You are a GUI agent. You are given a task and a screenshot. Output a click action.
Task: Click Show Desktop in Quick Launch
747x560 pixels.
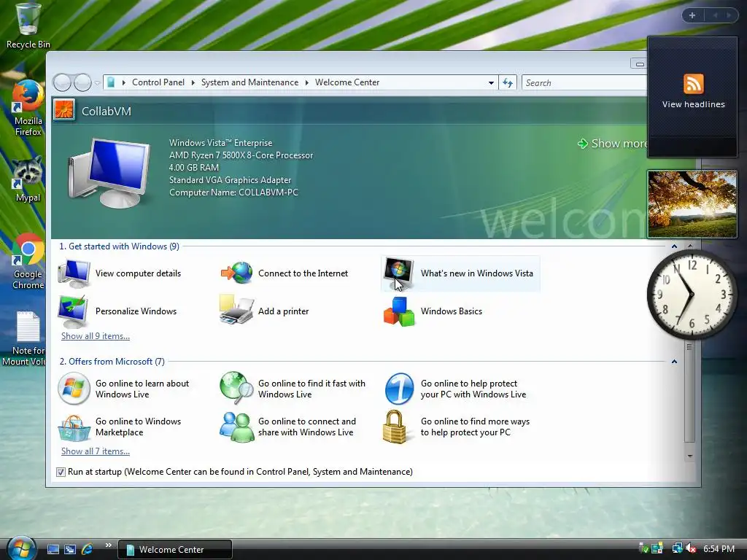pyautogui.click(x=53, y=550)
